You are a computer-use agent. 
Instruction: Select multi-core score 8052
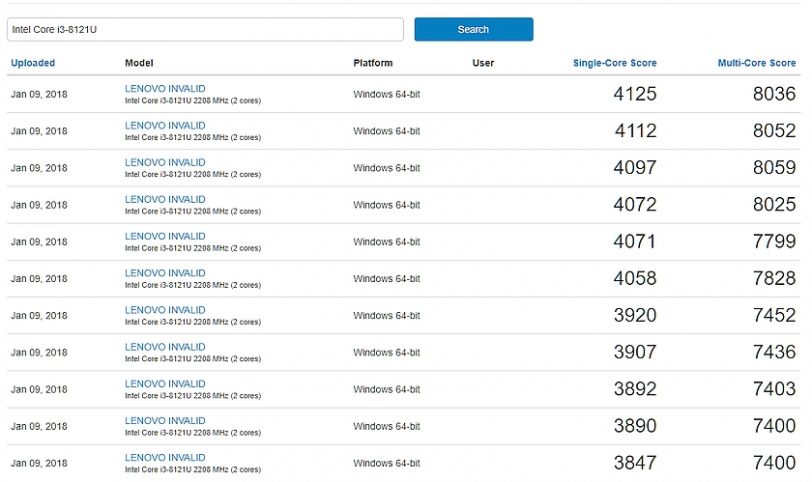tap(774, 130)
